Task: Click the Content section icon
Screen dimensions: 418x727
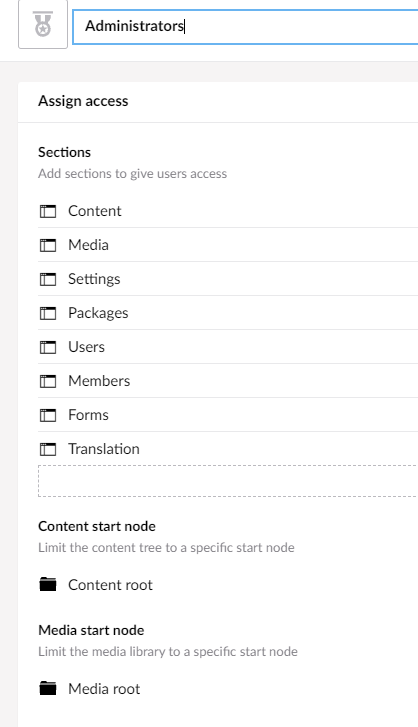Action: (48, 211)
